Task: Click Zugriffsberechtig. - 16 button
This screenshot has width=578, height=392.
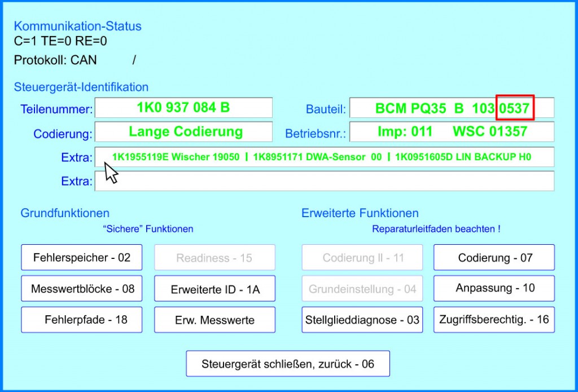Action: 494,320
